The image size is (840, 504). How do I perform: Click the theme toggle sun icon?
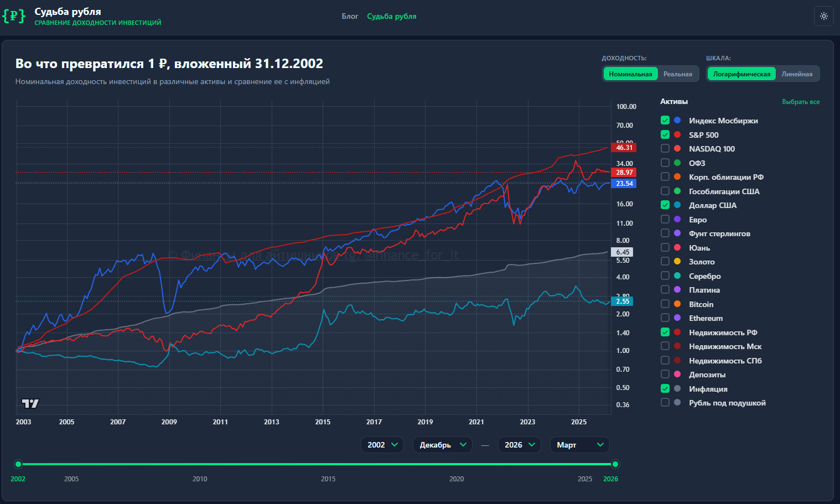[x=823, y=16]
